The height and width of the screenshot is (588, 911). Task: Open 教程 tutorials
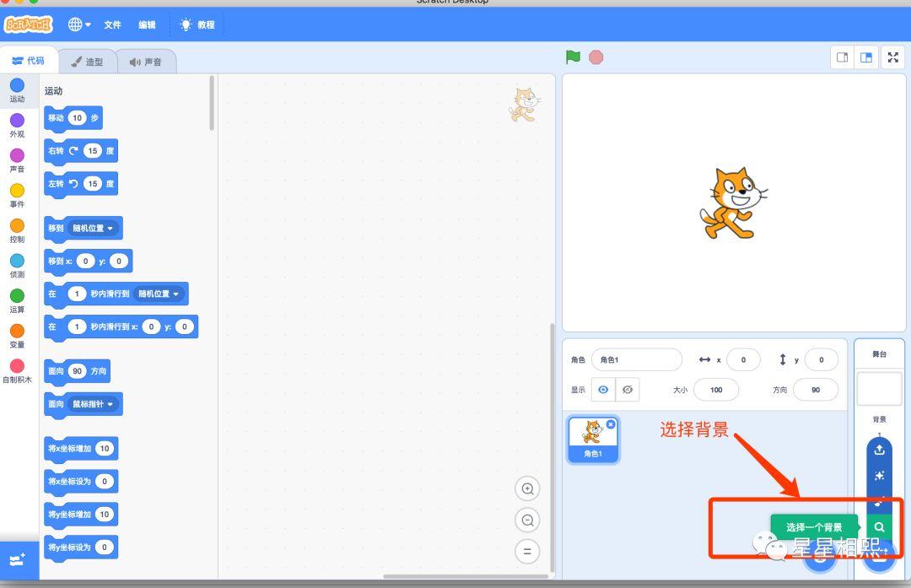click(x=197, y=25)
